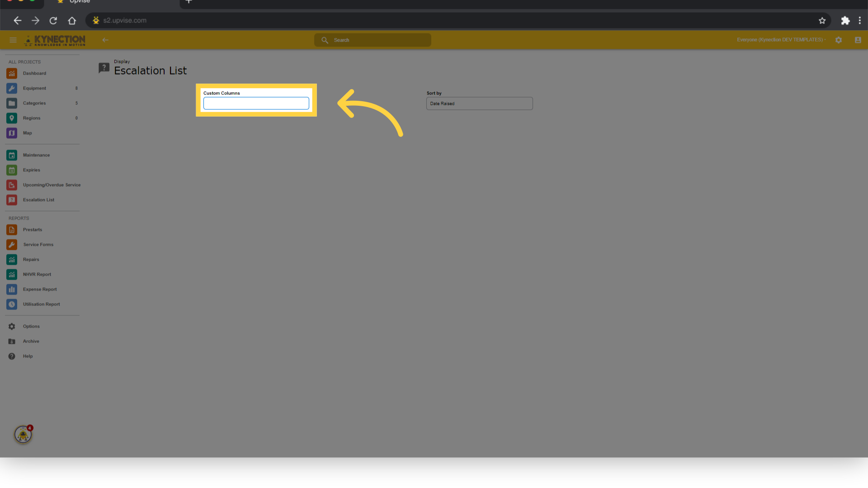Bookmark this page with the star
Viewport: 868px width, 488px height.
822,20
